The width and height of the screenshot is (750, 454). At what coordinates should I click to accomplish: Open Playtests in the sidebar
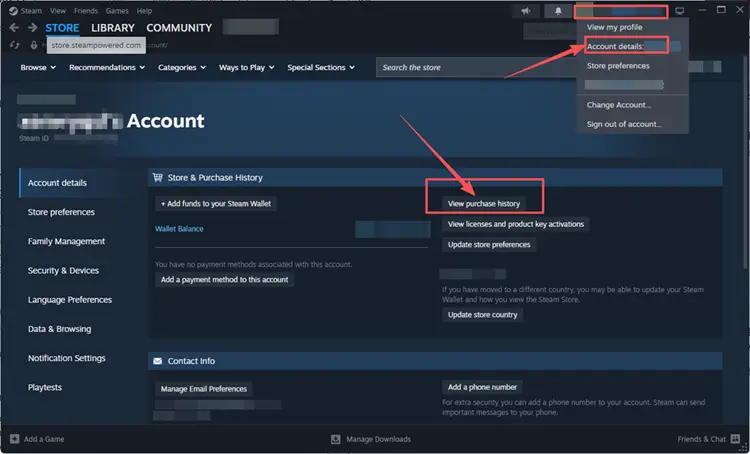[44, 387]
